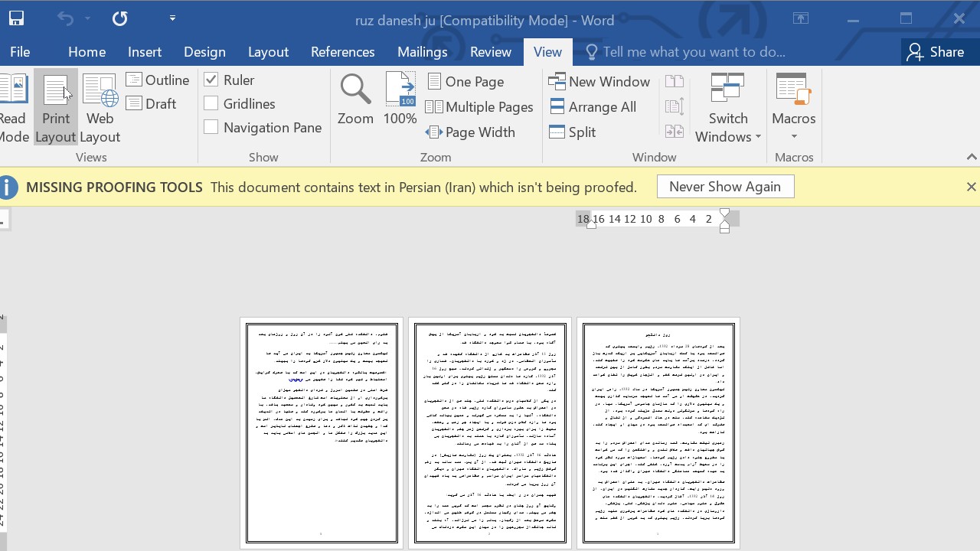Click the horizontal ruler at mark 10
Screen dimensions: 980x551
click(x=645, y=219)
